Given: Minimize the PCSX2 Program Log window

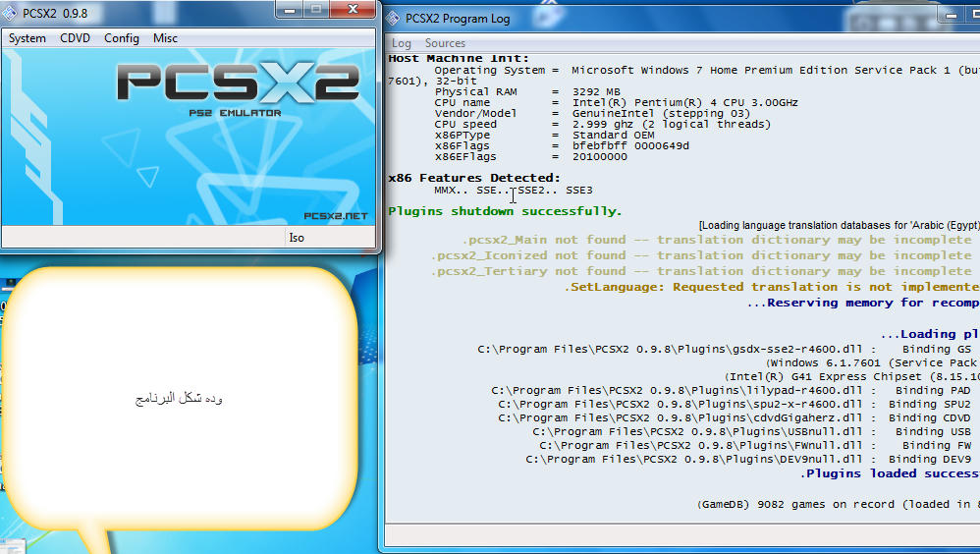Looking at the screenshot, I should click(952, 15).
